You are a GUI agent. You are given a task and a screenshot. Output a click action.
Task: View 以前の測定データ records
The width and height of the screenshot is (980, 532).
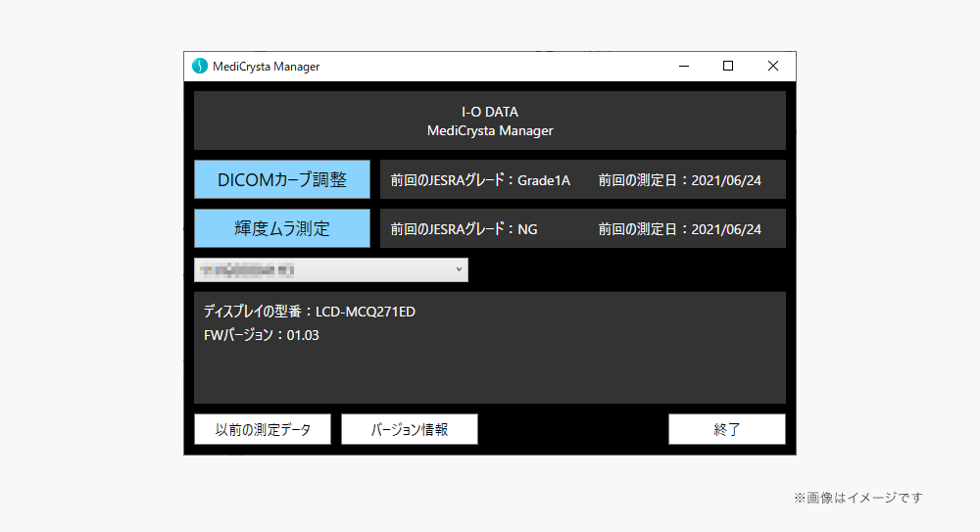click(x=263, y=429)
